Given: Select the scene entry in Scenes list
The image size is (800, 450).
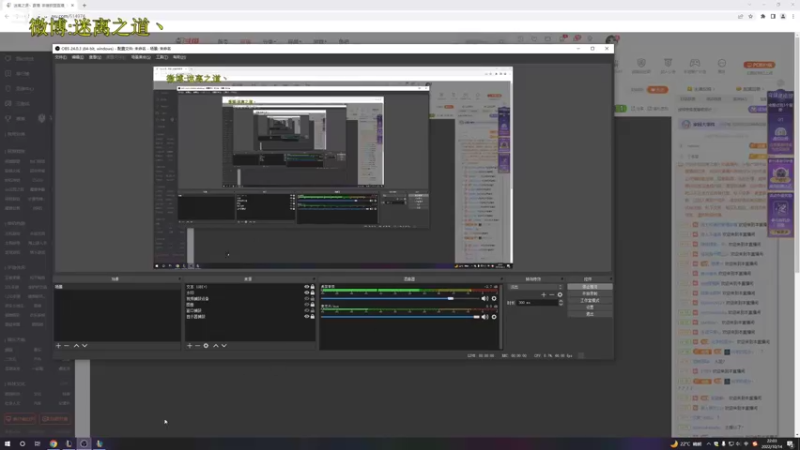Looking at the screenshot, I should (x=117, y=287).
